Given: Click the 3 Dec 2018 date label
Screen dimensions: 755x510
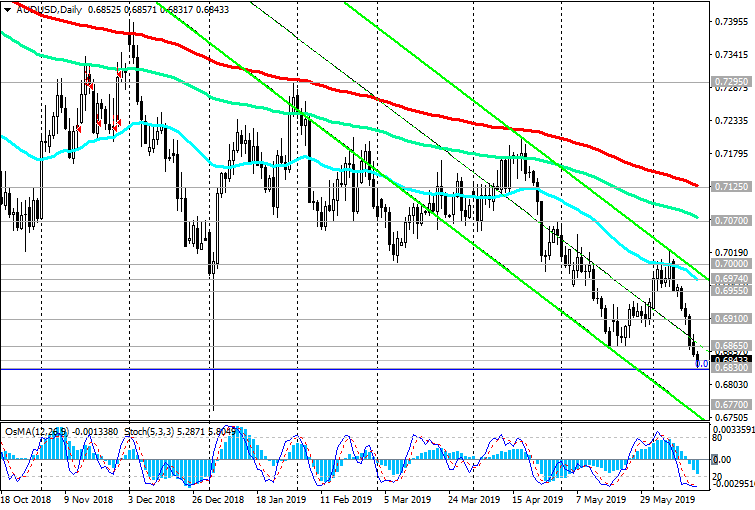Looking at the screenshot, I should tap(151, 499).
